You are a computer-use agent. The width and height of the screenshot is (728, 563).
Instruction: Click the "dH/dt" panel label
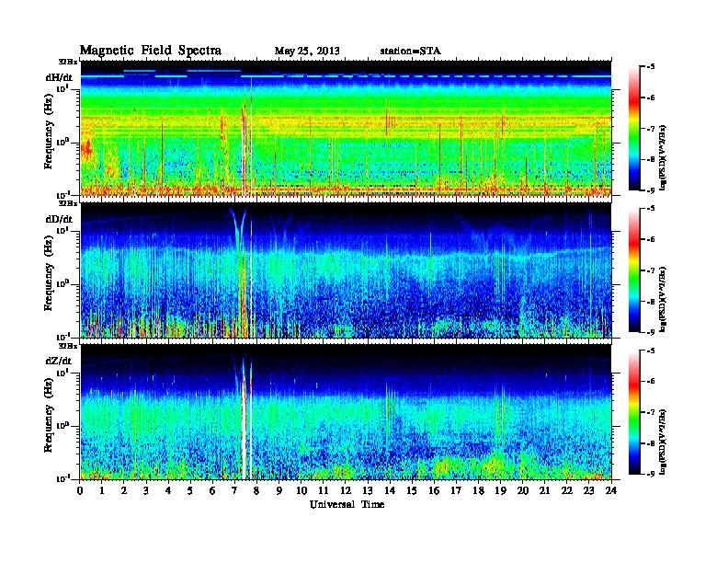click(59, 78)
